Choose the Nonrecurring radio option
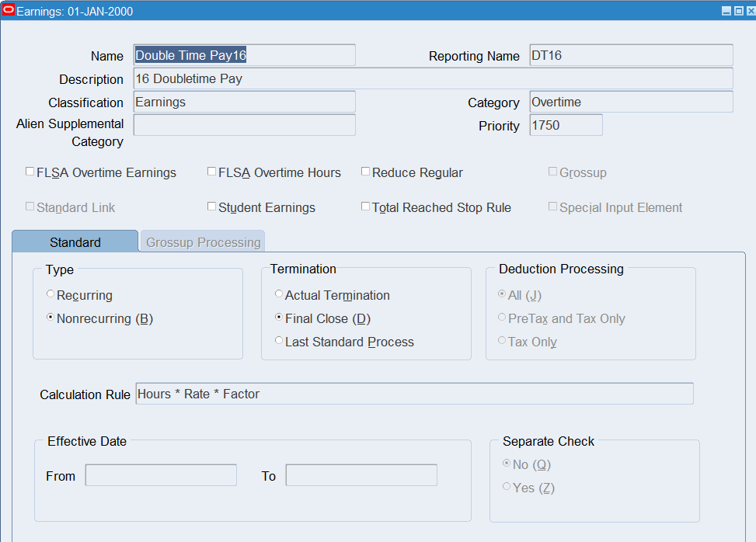Screen dimensions: 756x542 pyautogui.click(x=51, y=318)
